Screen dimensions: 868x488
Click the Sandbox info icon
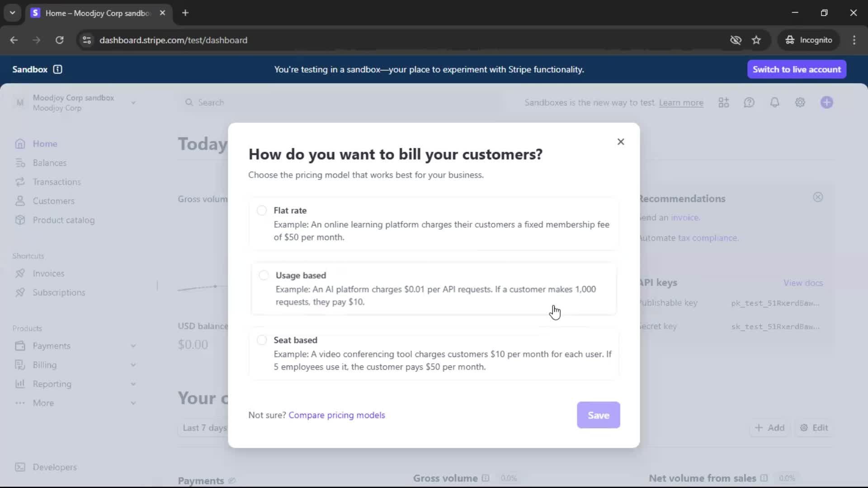click(x=57, y=69)
